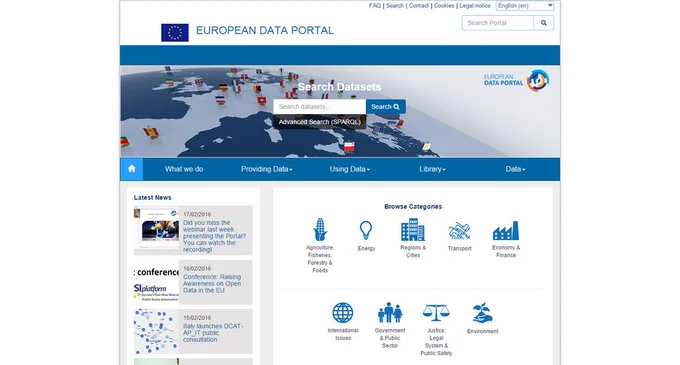The width and height of the screenshot is (680, 365).
Task: Focus the Search Portal input field
Action: tap(498, 23)
